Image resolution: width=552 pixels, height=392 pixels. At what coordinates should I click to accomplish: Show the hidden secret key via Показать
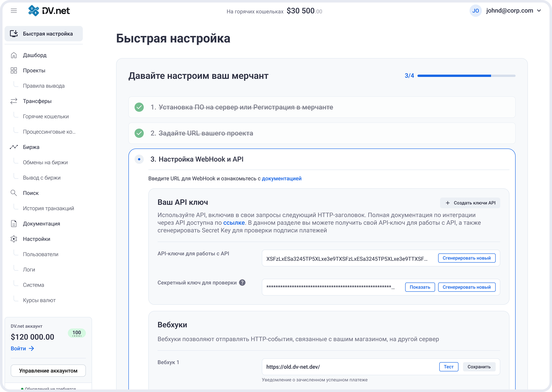(420, 287)
